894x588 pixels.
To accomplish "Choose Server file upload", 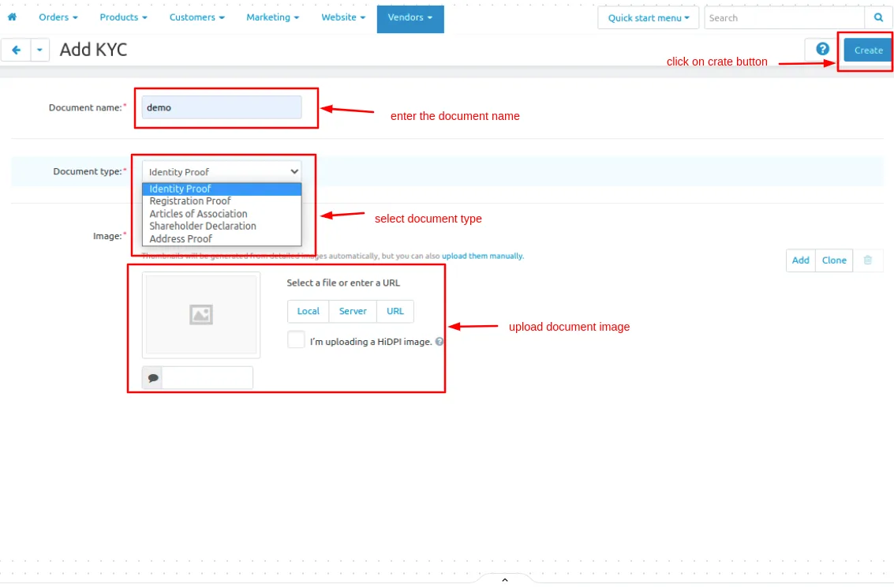I will (x=353, y=311).
